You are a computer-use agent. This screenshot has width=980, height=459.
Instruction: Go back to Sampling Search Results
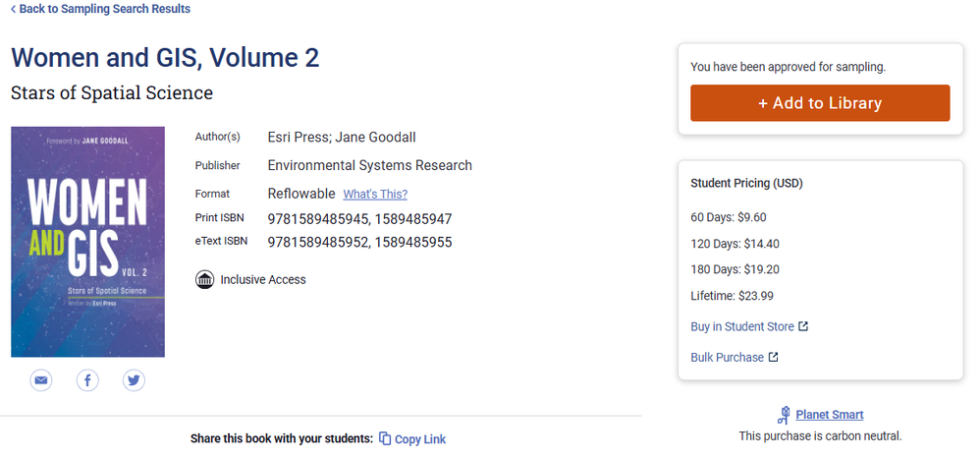pos(104,9)
